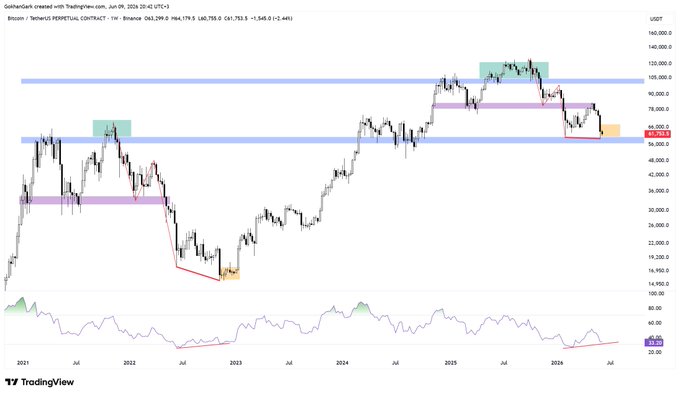The width and height of the screenshot is (680, 395).
Task: Click the 2025 time axis label
Action: tap(451, 362)
